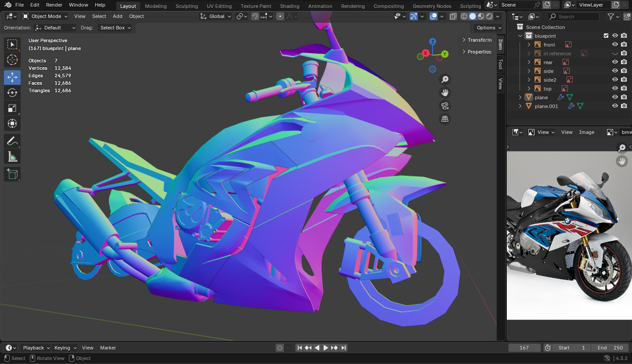Open the timeline Marker menu
The image size is (632, 364).
coord(108,348)
